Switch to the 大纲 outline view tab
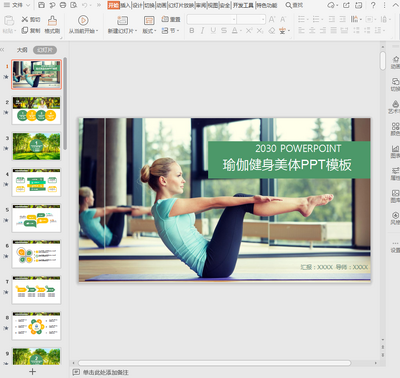 coord(22,50)
